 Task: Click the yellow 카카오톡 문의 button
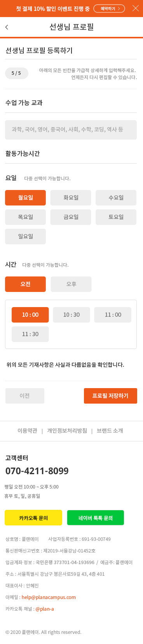[33, 518]
